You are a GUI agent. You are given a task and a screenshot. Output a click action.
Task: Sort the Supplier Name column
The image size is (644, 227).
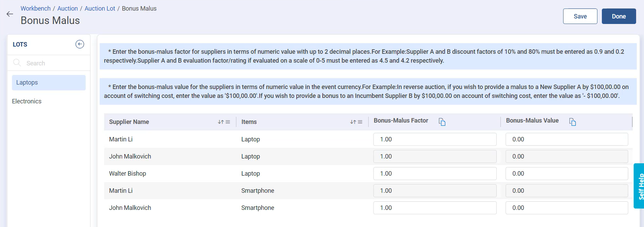(x=221, y=122)
